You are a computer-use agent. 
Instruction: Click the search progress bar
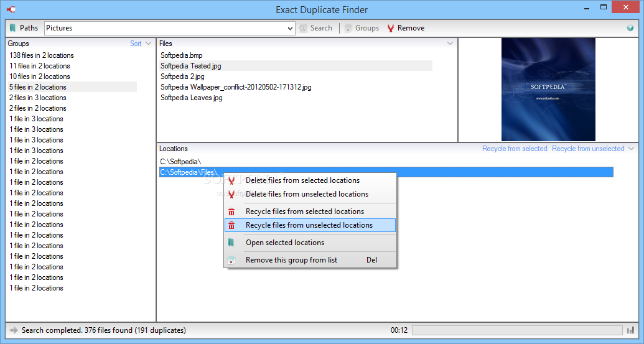pyautogui.click(x=518, y=330)
